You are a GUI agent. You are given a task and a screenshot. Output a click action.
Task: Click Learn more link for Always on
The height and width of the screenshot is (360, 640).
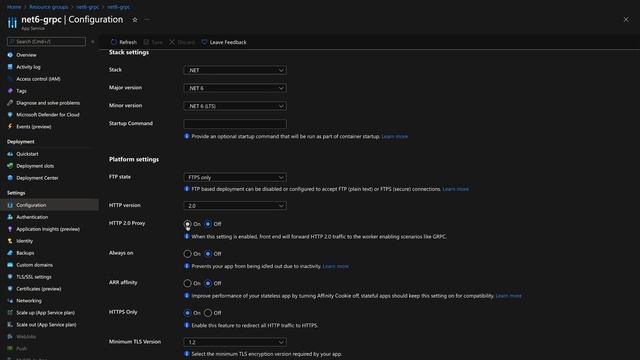(336, 266)
